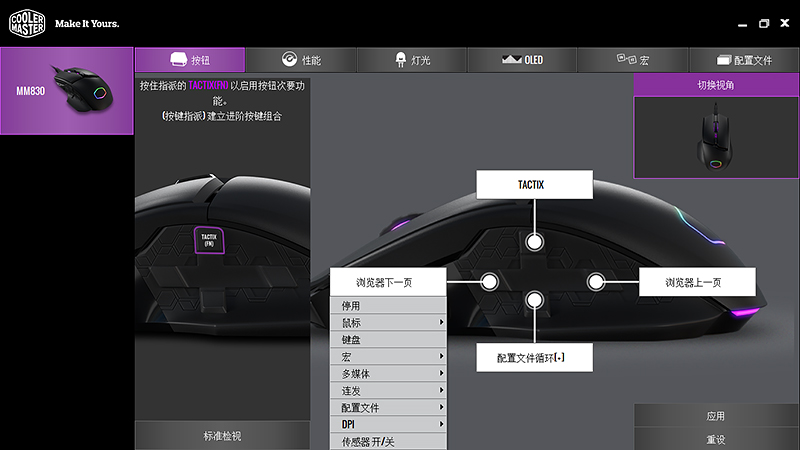Image resolution: width=800 pixels, height=450 pixels.
Task: Click the 应用 apply button
Action: (716, 416)
